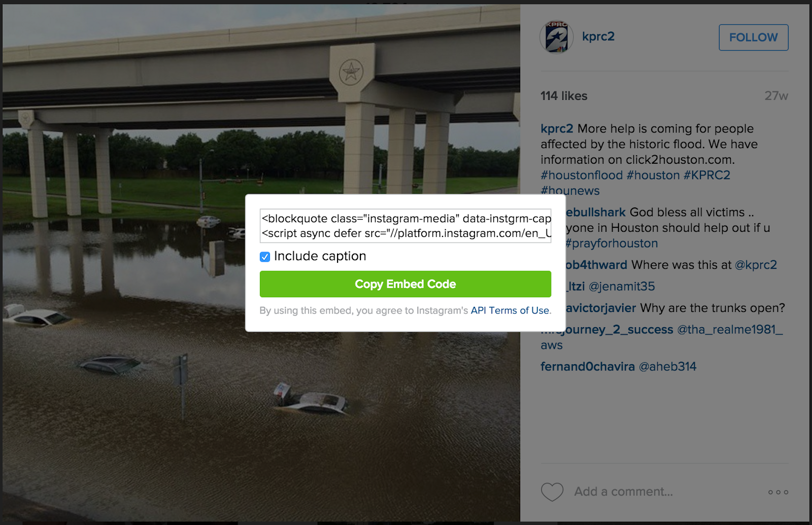
Task: Uncheck the Include caption checkbox
Action: coord(265,257)
